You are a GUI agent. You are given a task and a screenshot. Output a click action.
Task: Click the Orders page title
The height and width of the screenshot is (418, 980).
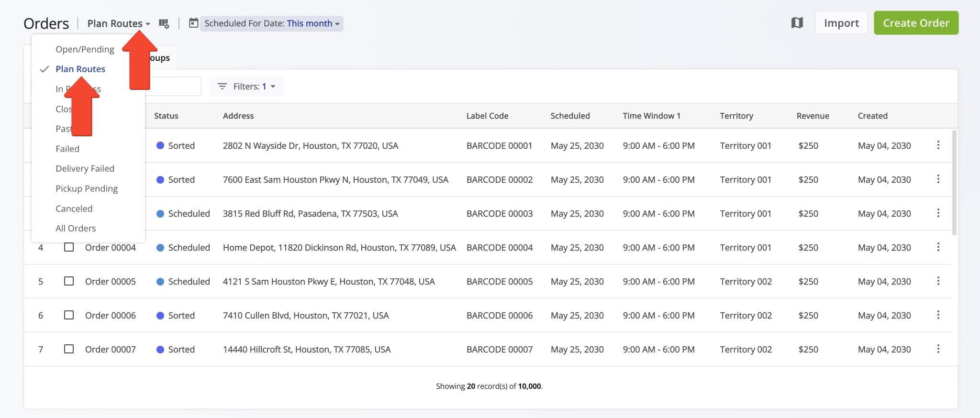pos(46,23)
